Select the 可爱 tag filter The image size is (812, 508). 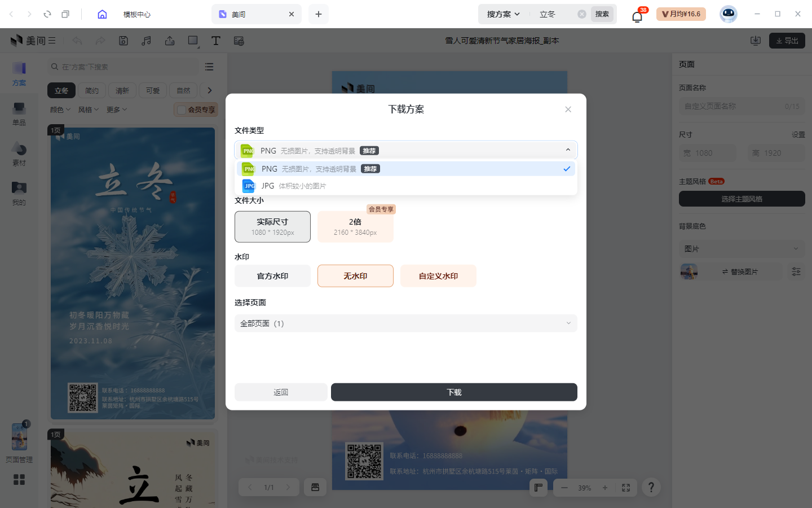[x=153, y=90]
